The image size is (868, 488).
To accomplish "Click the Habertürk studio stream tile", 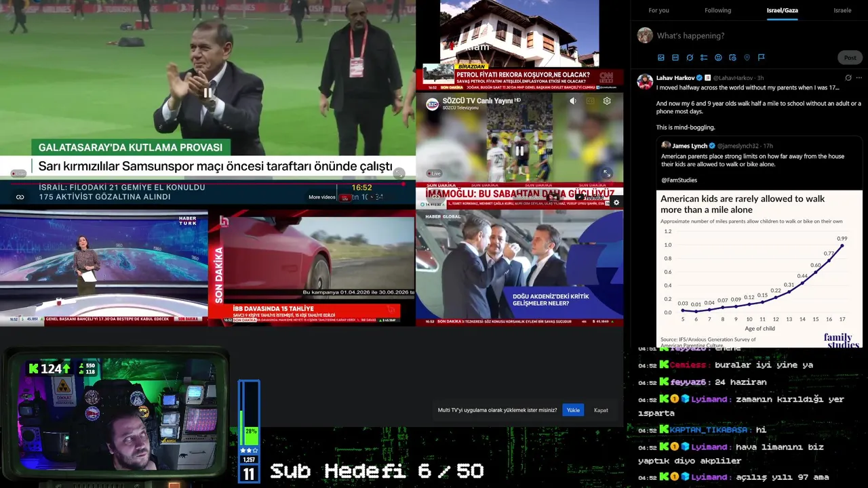I will 104,268.
